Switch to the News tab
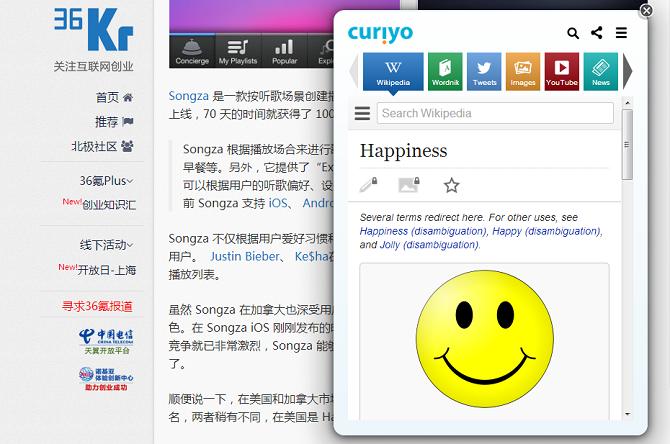The image size is (670, 444). (x=601, y=71)
